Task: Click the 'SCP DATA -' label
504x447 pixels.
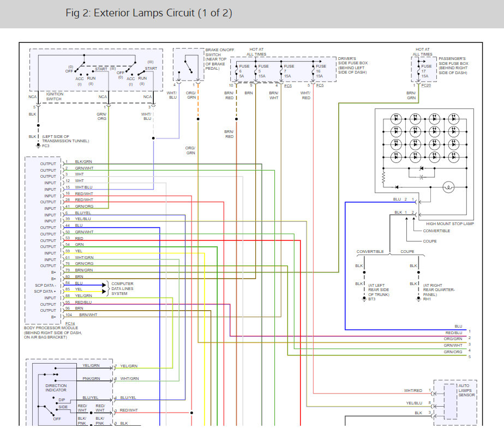Action: click(45, 285)
